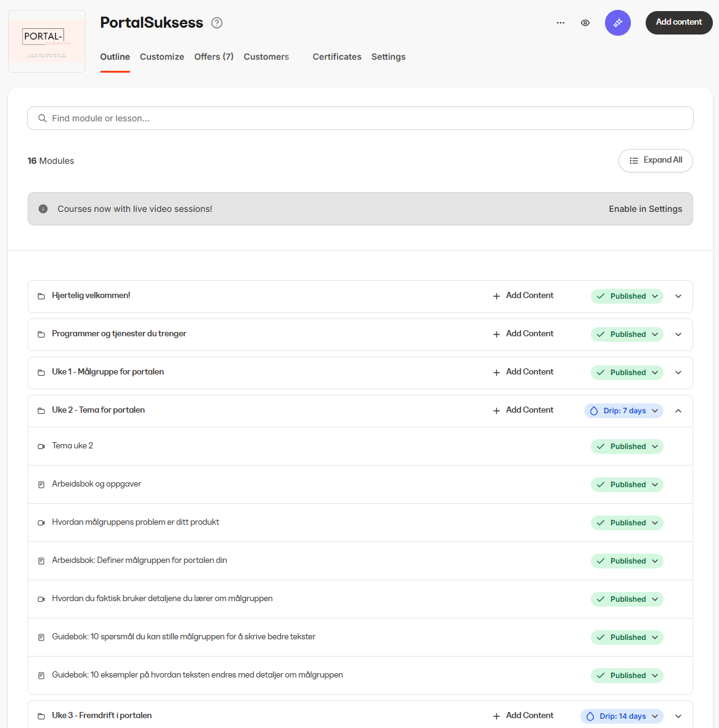Switch to the Outline tab
Image resolution: width=719 pixels, height=728 pixels.
115,57
